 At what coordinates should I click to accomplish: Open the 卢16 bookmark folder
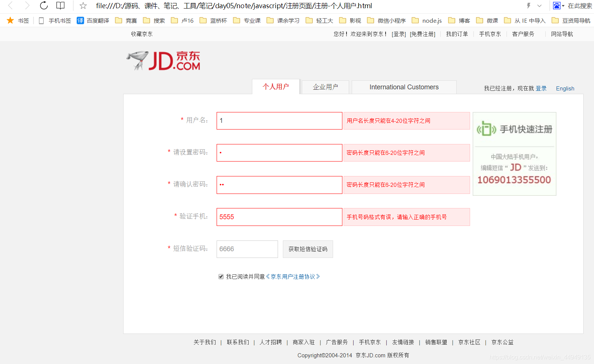182,20
